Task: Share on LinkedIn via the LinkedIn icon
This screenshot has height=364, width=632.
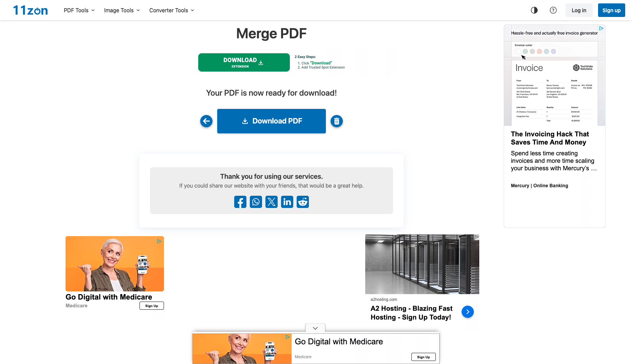Action: pyautogui.click(x=287, y=202)
